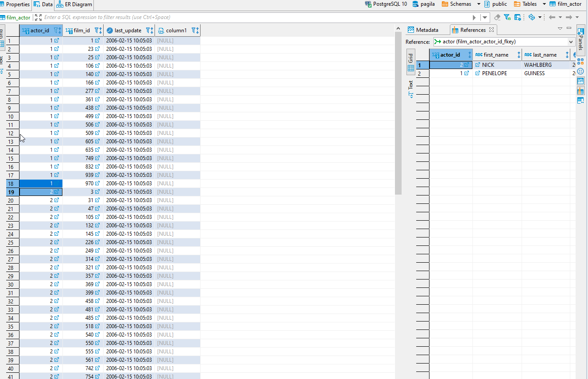
Task: Open the refresh options dropdown arrow
Action: [x=540, y=17]
